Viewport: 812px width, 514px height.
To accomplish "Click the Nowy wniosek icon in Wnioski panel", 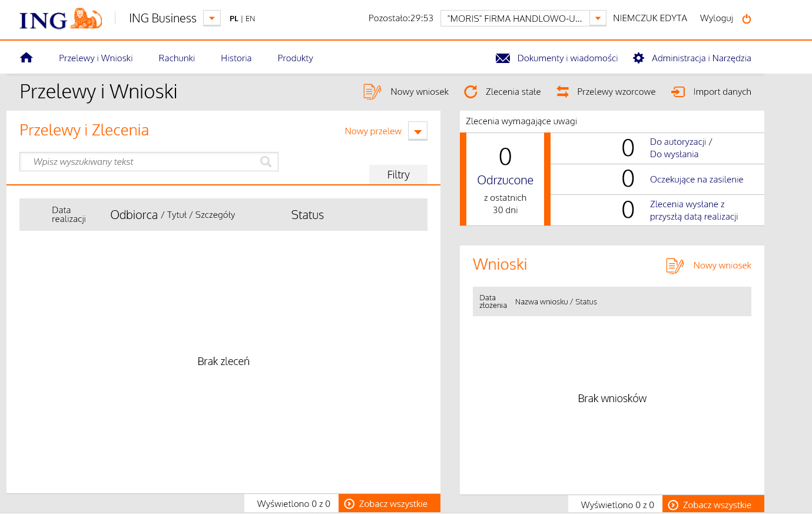I will (x=675, y=266).
